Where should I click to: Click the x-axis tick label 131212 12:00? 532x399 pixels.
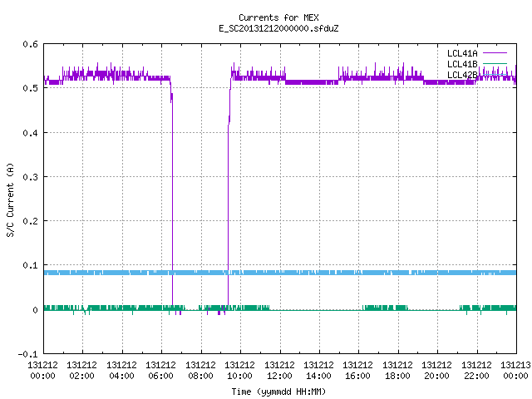(x=279, y=371)
